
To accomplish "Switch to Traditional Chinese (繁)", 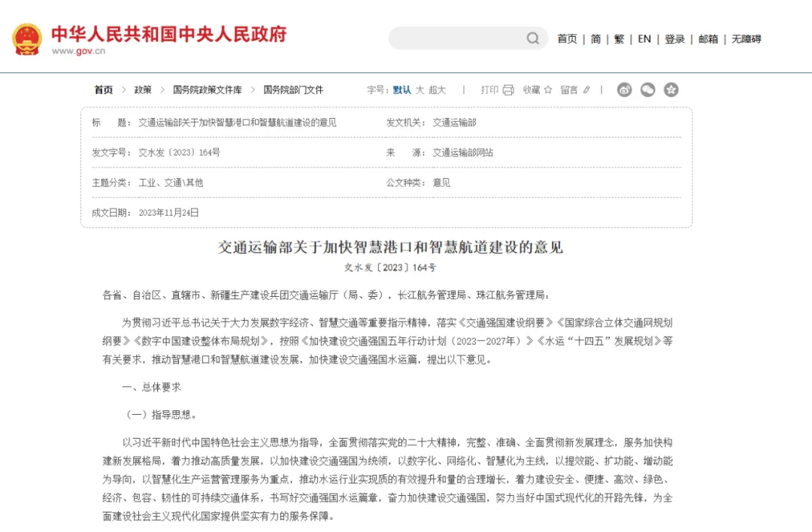I will pyautogui.click(x=619, y=39).
